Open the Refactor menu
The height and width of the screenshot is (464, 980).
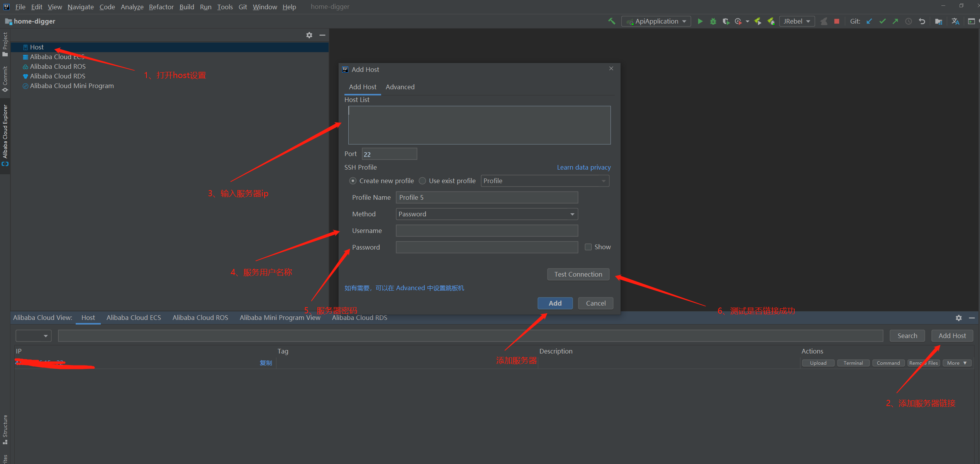(x=161, y=7)
